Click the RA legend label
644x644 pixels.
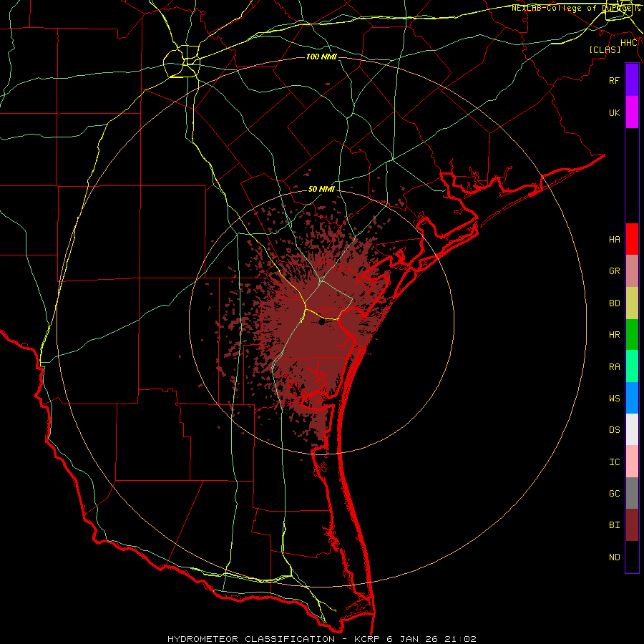614,367
